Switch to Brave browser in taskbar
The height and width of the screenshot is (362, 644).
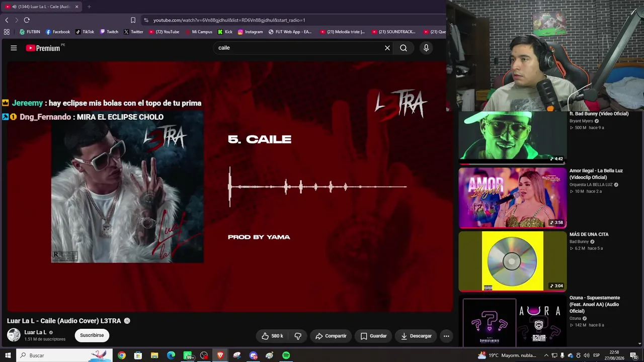click(220, 355)
